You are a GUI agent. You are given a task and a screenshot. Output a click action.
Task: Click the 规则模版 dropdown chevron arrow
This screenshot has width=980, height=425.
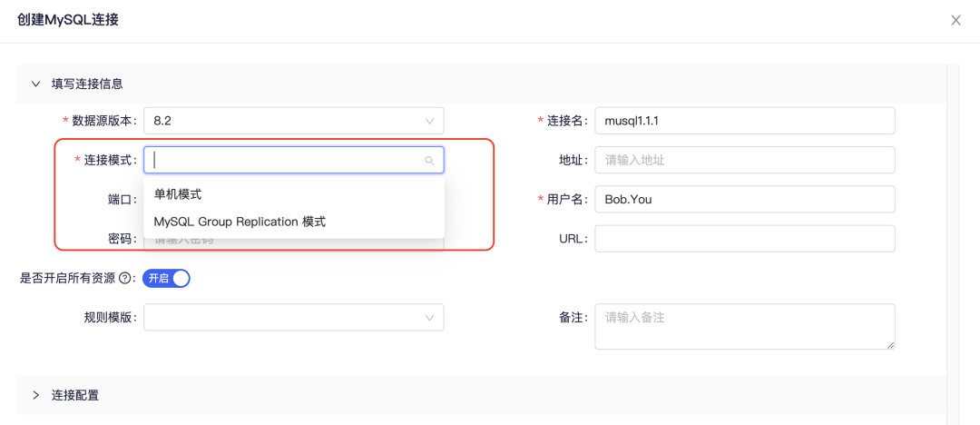click(x=429, y=317)
